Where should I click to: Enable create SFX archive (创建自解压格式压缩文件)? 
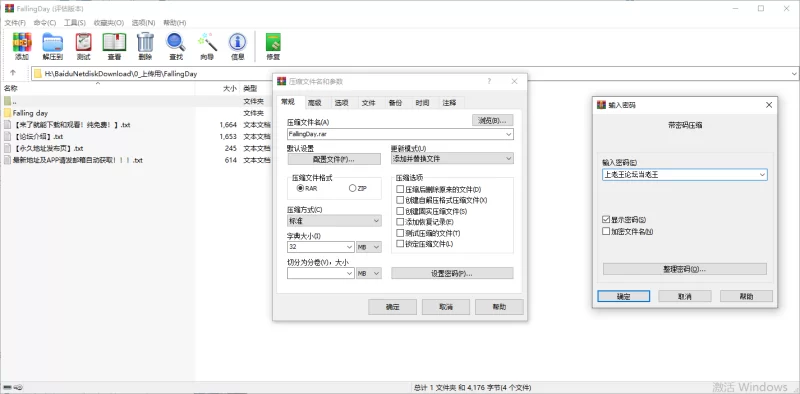click(x=400, y=200)
